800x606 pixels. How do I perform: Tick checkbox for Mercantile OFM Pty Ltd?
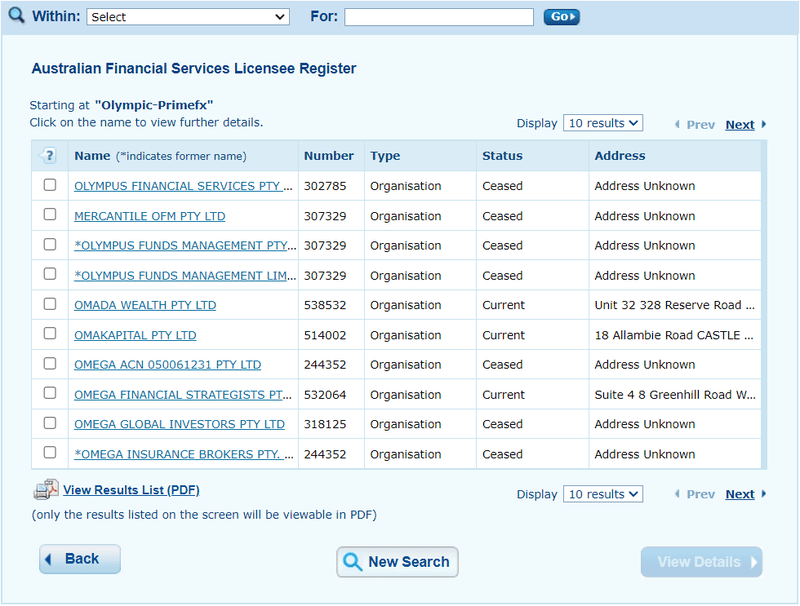click(50, 214)
